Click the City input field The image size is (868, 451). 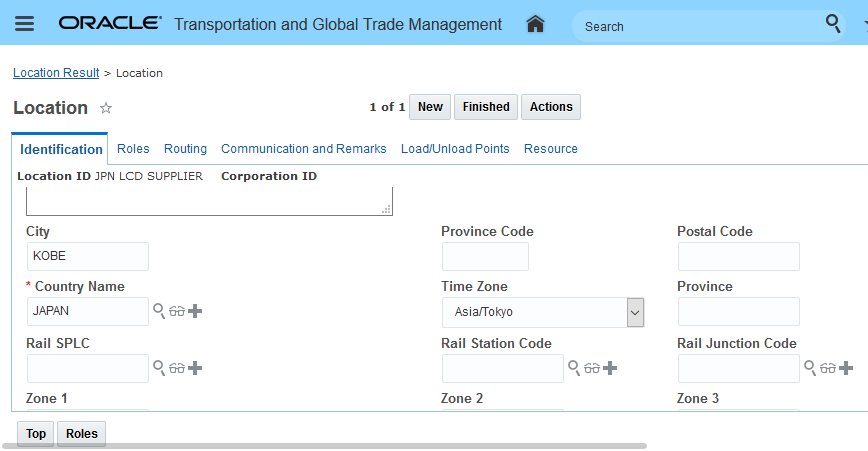[87, 256]
